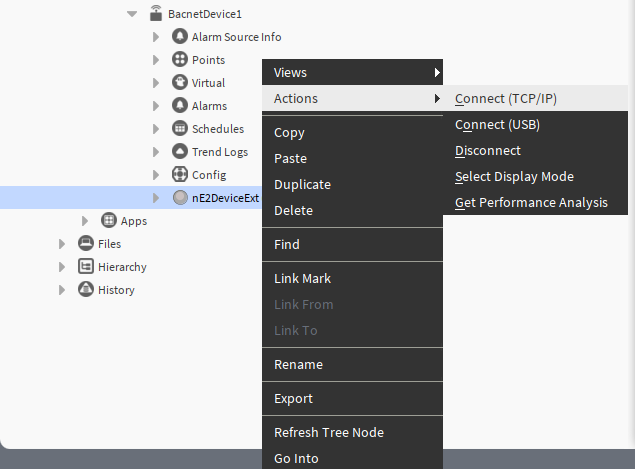Expand the Hierarchy tree node
This screenshot has height=469, width=635.
(62, 267)
